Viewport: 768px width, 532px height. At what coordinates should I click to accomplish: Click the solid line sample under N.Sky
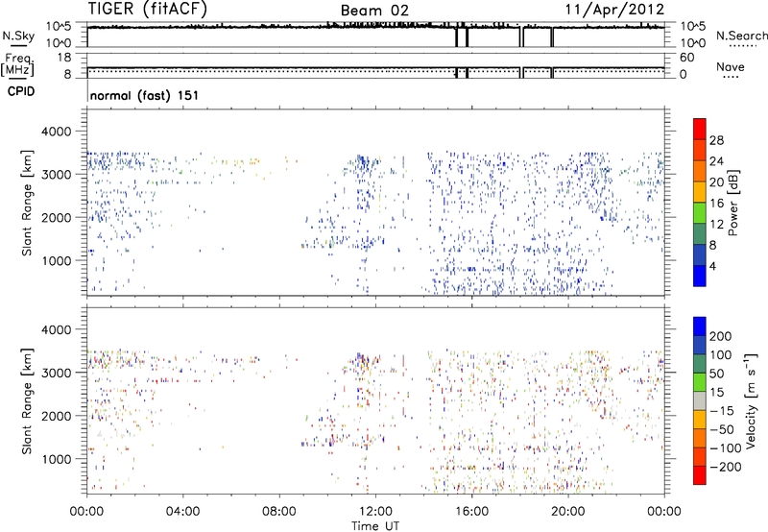point(18,45)
